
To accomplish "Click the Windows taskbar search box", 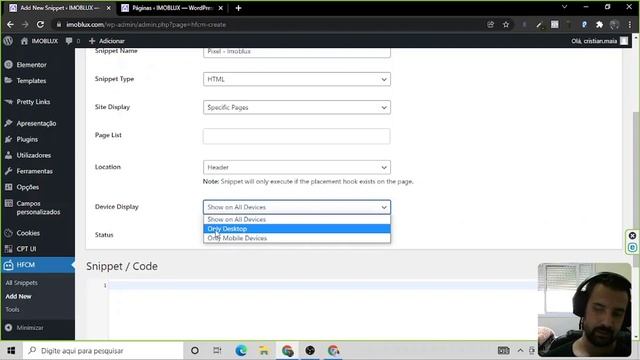I will pyautogui.click(x=103, y=351).
